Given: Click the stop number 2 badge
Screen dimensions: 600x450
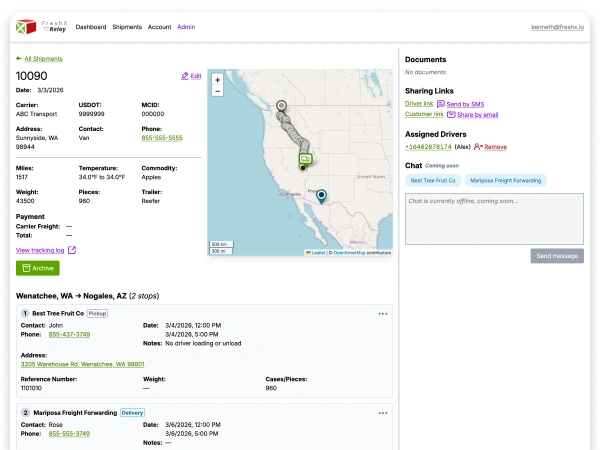Looking at the screenshot, I should click(x=25, y=412).
